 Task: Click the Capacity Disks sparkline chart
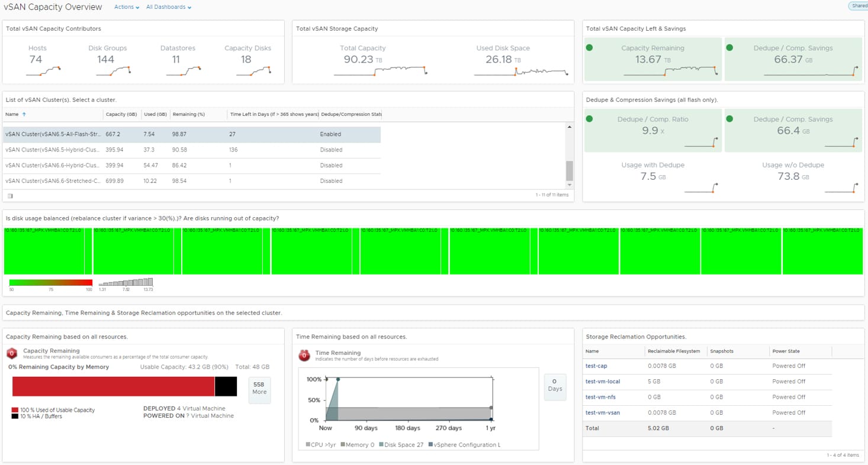[x=253, y=72]
